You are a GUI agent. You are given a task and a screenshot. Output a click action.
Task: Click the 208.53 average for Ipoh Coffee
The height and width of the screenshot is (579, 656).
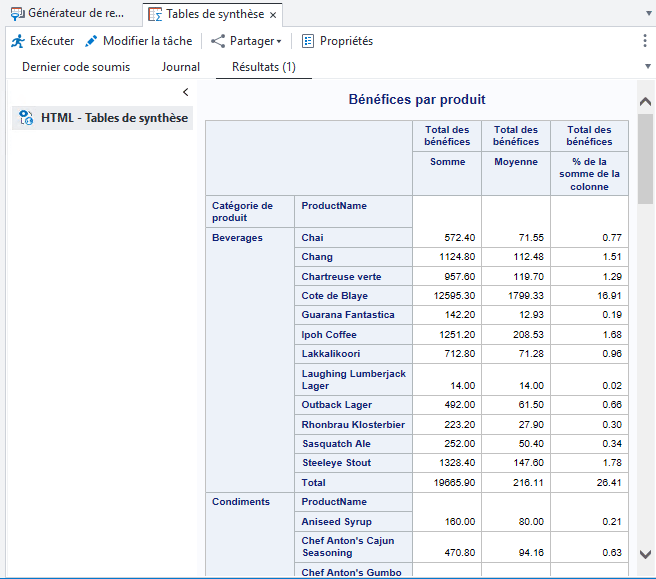pyautogui.click(x=528, y=335)
